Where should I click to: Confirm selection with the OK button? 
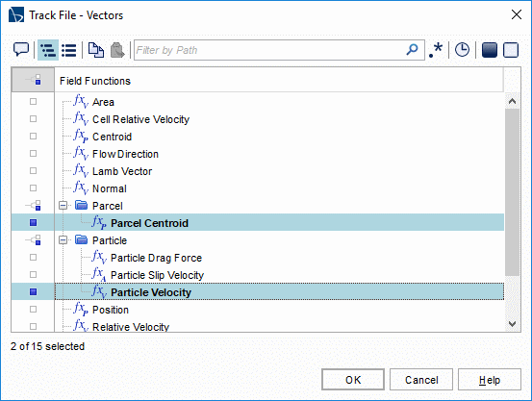pos(353,380)
